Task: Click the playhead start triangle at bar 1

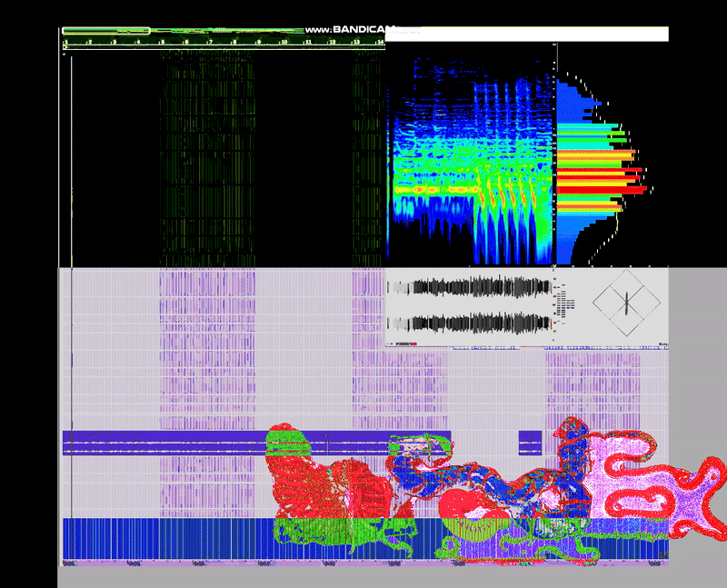Action: coord(65,47)
